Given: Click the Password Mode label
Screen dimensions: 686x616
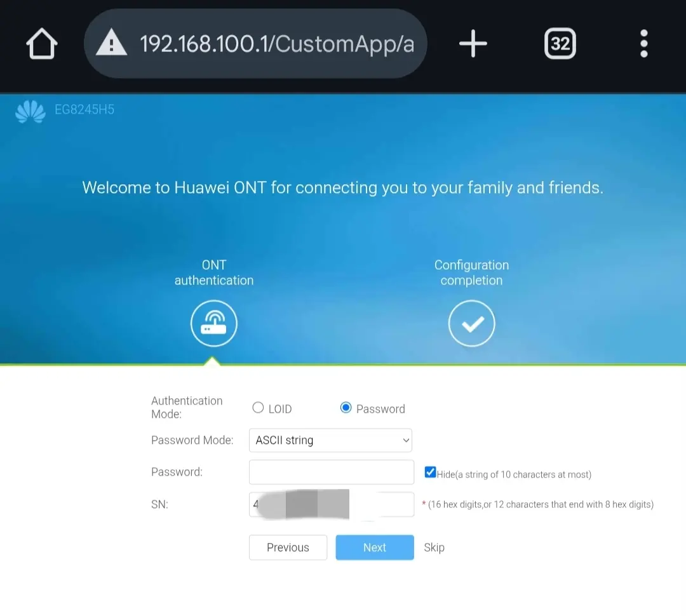Looking at the screenshot, I should coord(192,440).
